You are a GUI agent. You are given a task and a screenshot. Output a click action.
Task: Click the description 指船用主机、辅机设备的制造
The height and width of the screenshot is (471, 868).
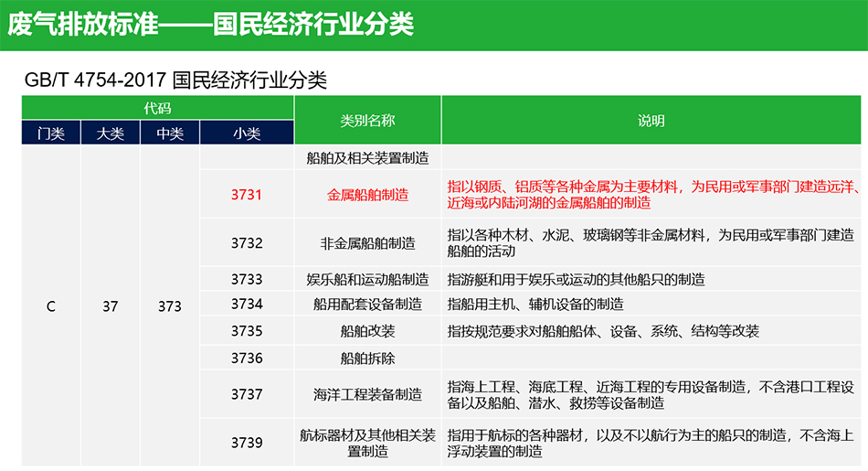535,304
